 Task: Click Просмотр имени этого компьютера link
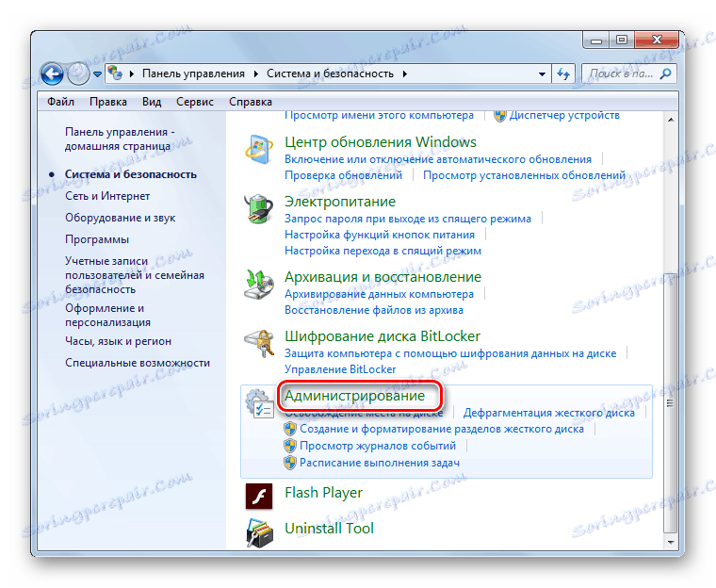(379, 116)
